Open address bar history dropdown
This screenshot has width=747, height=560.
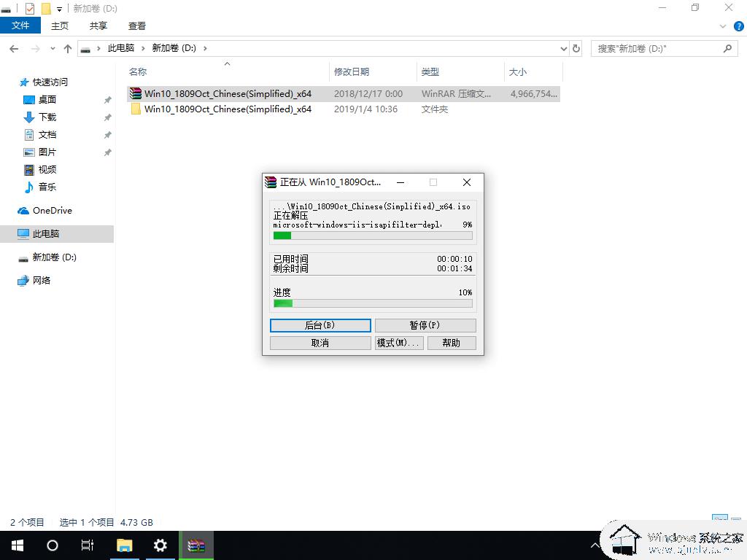pyautogui.click(x=564, y=49)
